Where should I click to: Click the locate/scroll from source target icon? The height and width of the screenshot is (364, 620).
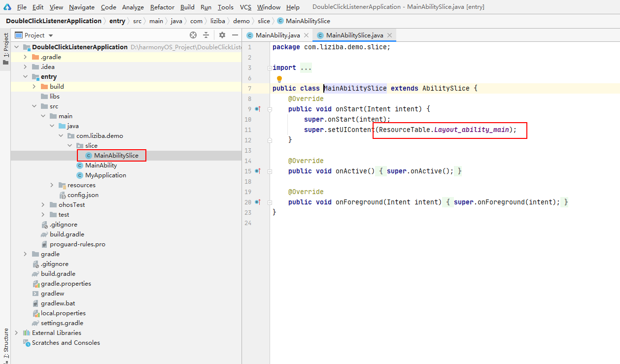click(x=193, y=35)
